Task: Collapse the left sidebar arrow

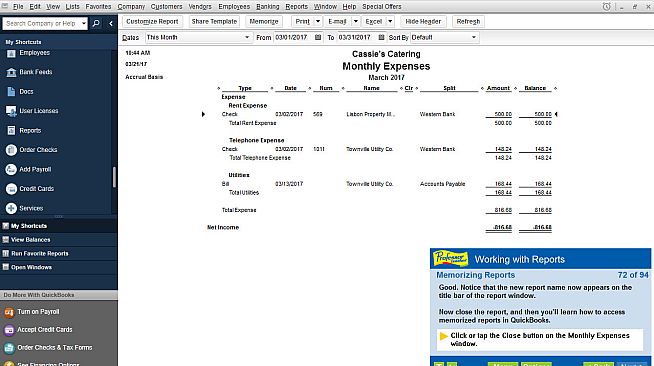Action: [111, 23]
